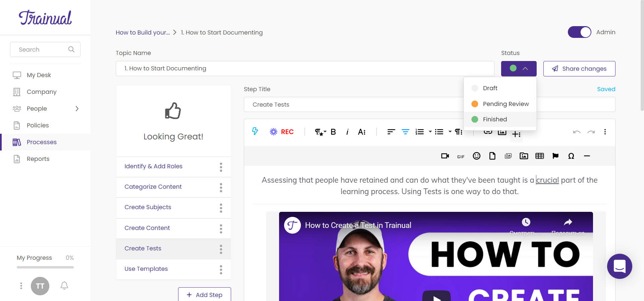Toggle the Admin switch off

(579, 32)
